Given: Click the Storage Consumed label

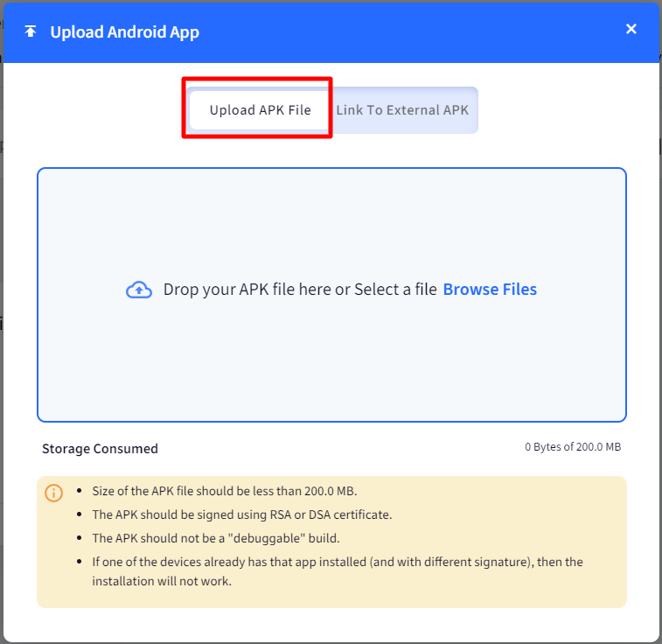Looking at the screenshot, I should point(100,449).
